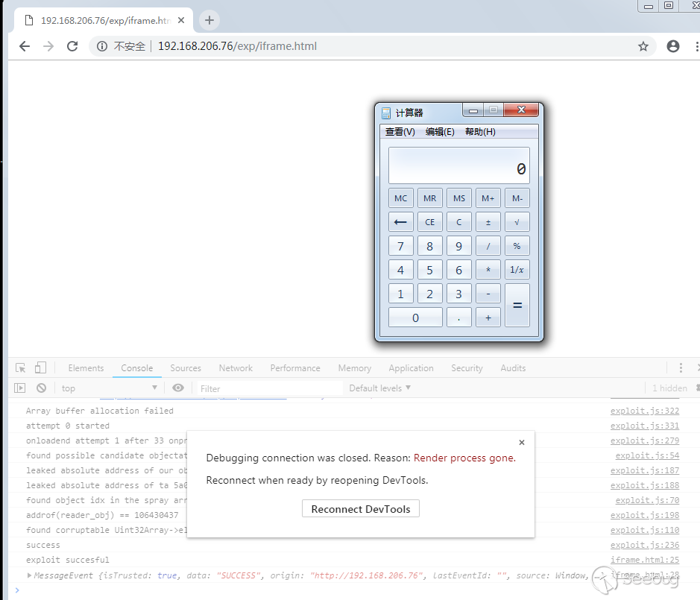Screen dimensions: 700x600
Task: Go back to previous page in browser
Action: click(25, 46)
